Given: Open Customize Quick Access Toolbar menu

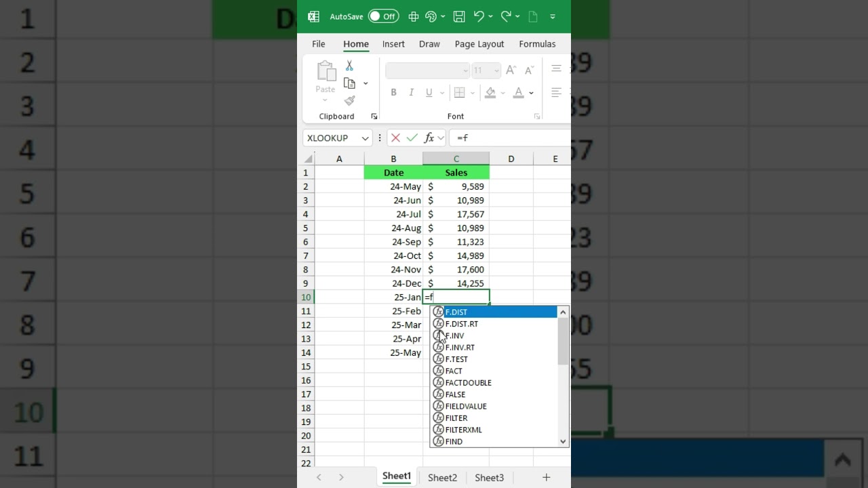Looking at the screenshot, I should click(x=553, y=16).
